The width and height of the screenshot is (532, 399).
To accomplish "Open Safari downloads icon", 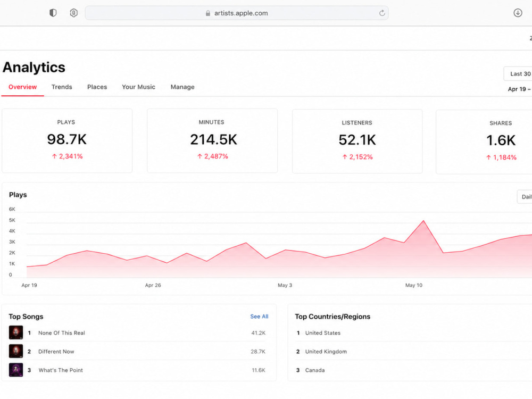I will point(518,13).
